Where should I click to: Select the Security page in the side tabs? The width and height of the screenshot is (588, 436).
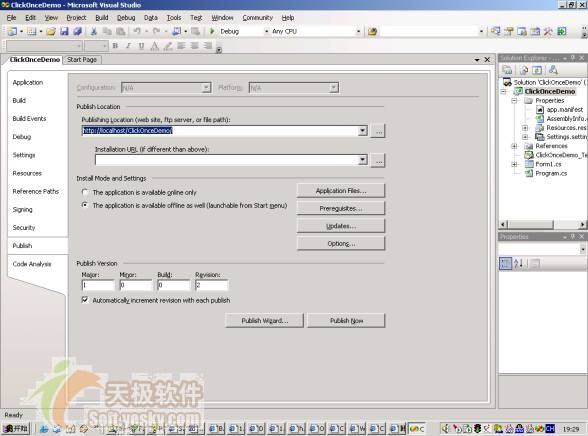pos(24,228)
